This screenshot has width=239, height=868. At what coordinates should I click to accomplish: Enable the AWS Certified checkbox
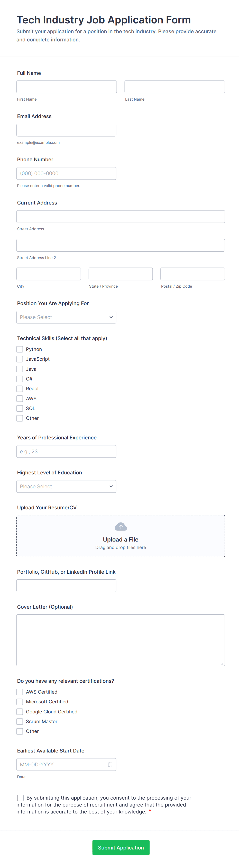(20, 692)
